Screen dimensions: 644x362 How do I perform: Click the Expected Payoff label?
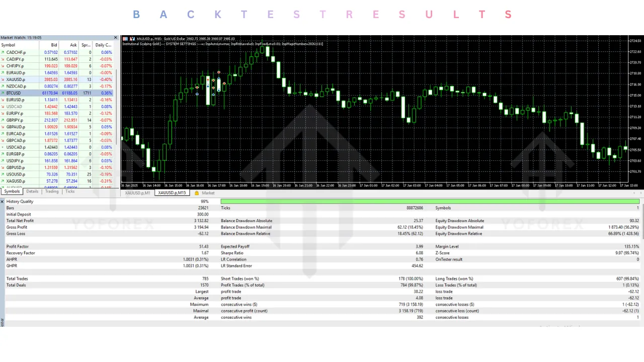[x=235, y=247]
